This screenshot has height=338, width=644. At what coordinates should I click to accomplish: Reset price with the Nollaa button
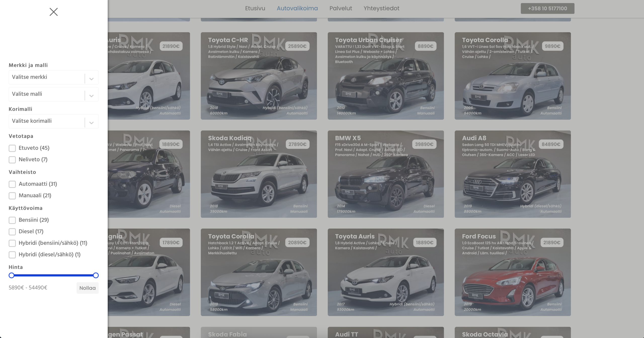click(88, 288)
